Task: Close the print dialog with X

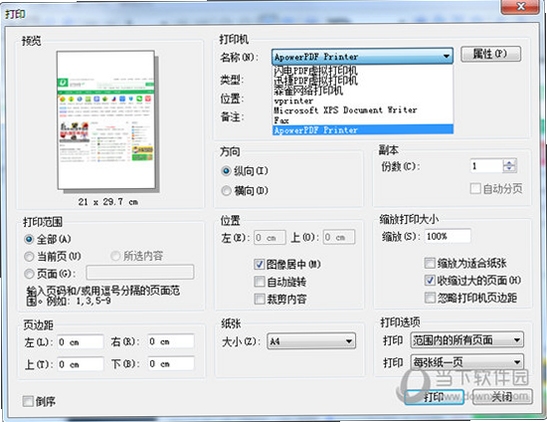Action: coord(520,6)
